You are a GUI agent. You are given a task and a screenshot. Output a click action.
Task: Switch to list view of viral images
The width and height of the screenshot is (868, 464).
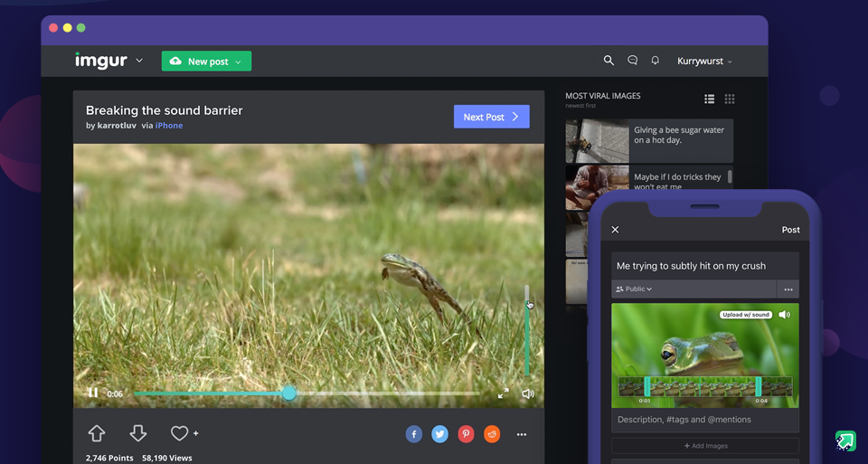pyautogui.click(x=710, y=99)
